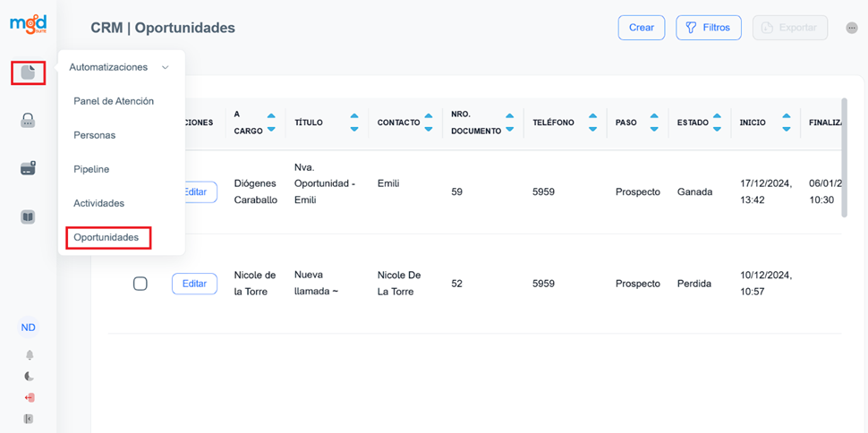Open the Filtros button
Screen dimensions: 868x433
pos(708,28)
